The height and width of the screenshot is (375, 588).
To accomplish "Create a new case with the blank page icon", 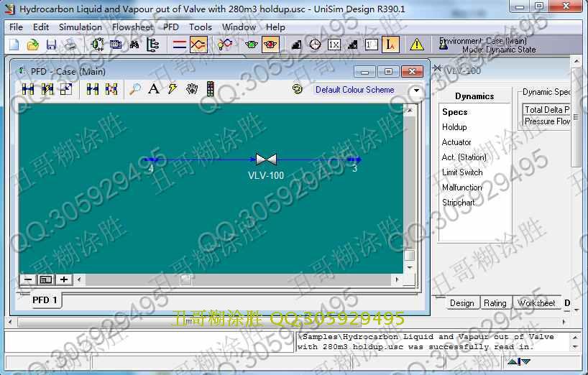I will tap(14, 45).
